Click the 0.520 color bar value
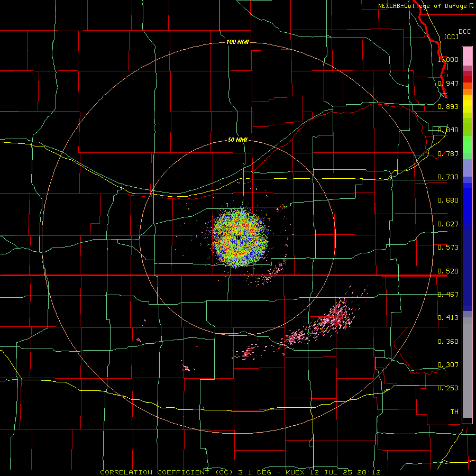 point(448,271)
